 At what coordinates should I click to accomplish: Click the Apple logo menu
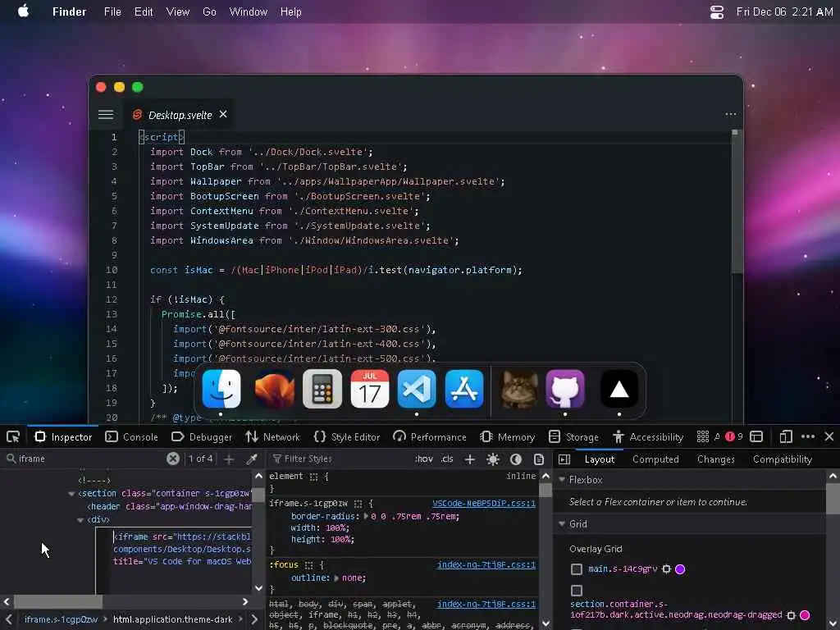click(x=23, y=11)
